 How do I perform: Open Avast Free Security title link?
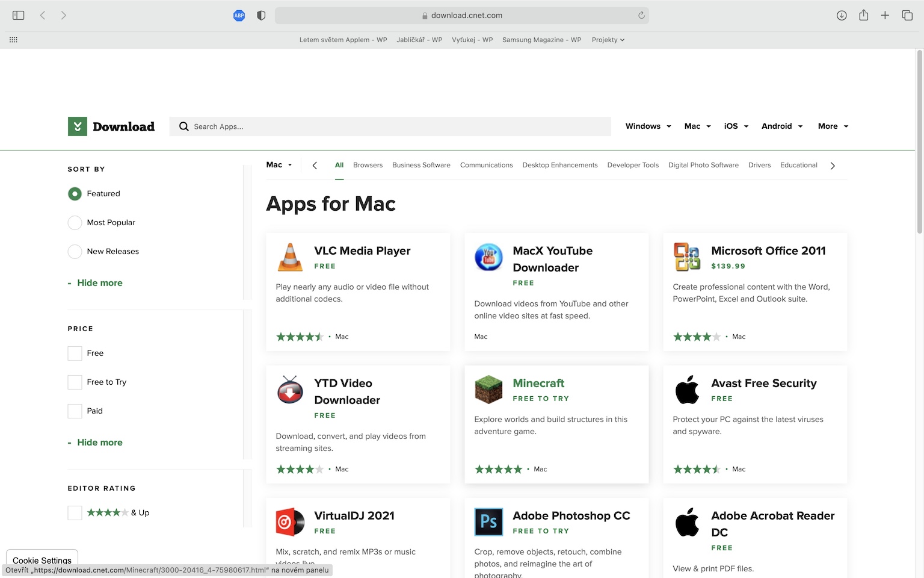(x=764, y=384)
